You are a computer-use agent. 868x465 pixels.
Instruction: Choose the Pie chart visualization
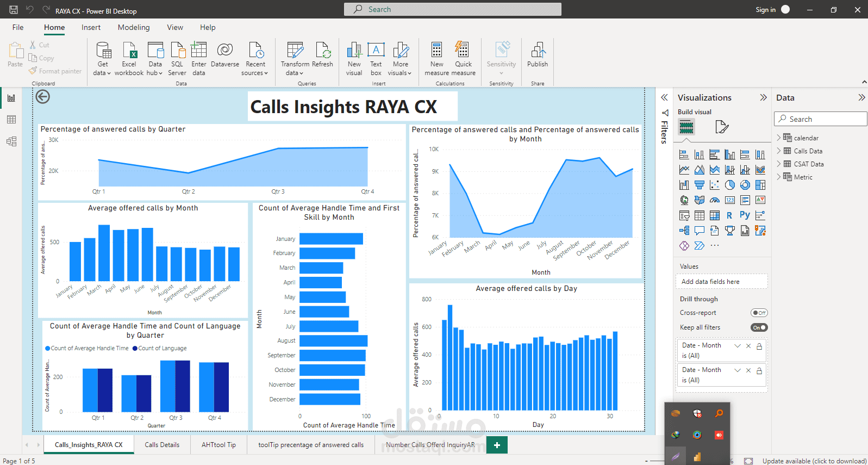tap(730, 185)
